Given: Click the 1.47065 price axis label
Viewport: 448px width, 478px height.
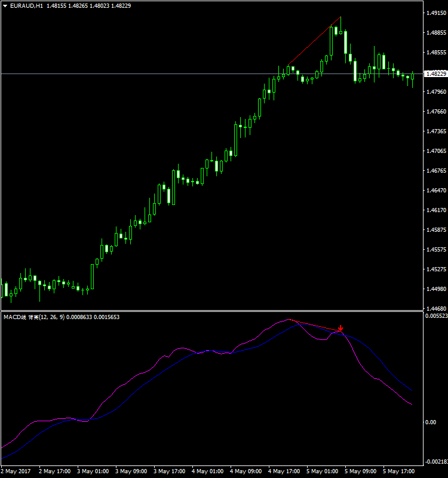Looking at the screenshot, I should tap(437, 151).
